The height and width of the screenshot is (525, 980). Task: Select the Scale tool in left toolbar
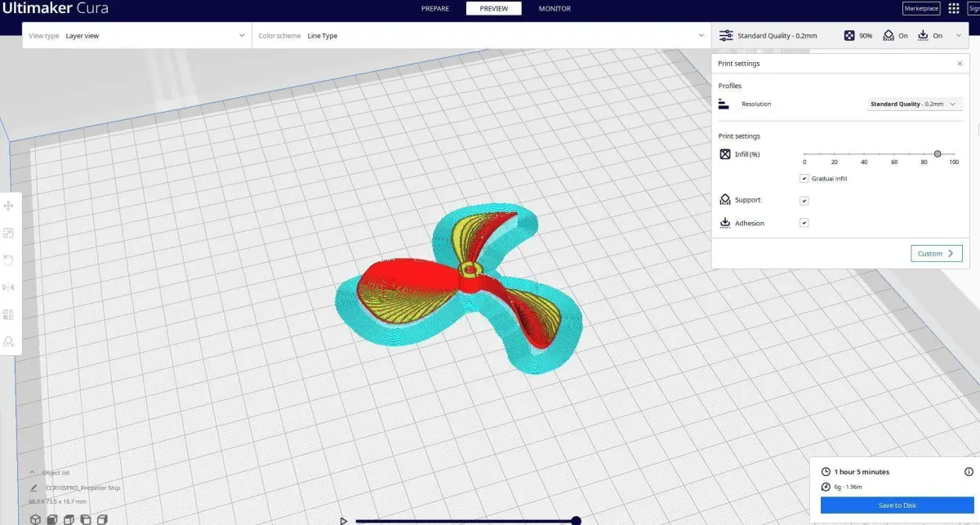(x=9, y=233)
